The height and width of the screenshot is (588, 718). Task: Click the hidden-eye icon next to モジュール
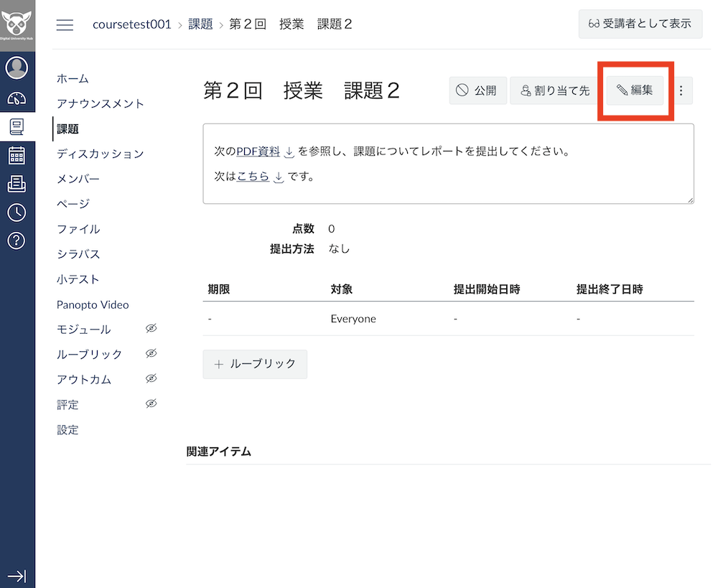coord(151,328)
